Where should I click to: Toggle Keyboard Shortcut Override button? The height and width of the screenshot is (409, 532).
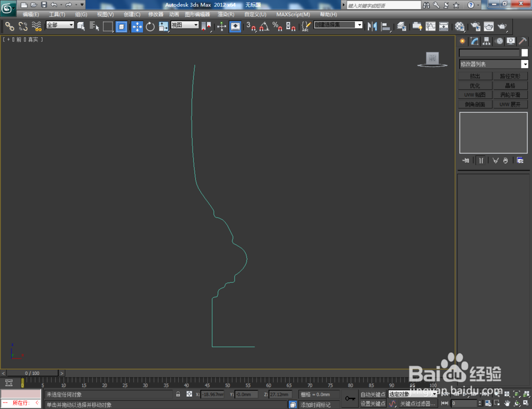[235, 27]
